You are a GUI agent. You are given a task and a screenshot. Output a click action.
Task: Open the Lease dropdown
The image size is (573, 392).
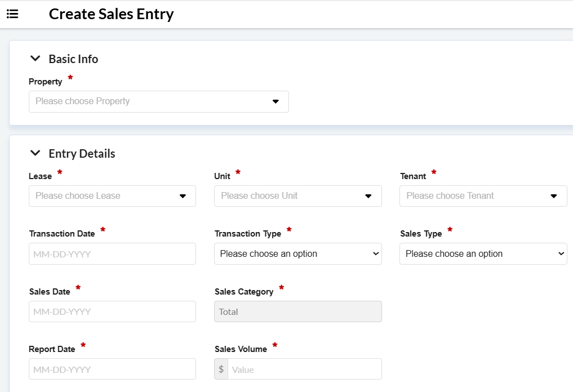pos(112,196)
